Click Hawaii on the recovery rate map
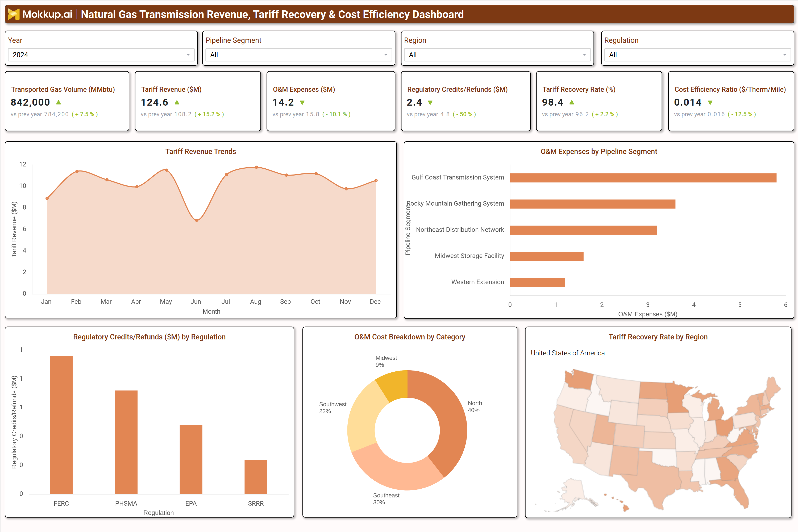 pos(625,508)
